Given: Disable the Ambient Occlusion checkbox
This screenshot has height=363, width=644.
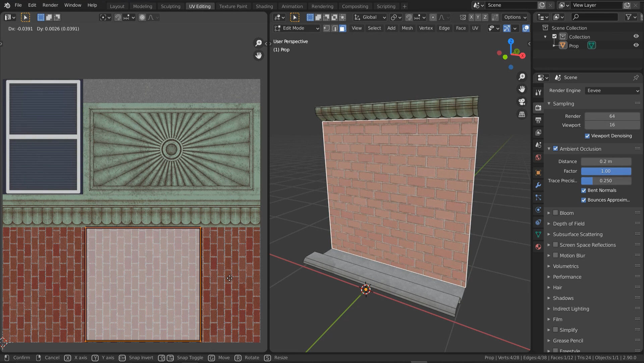Looking at the screenshot, I should point(556,148).
